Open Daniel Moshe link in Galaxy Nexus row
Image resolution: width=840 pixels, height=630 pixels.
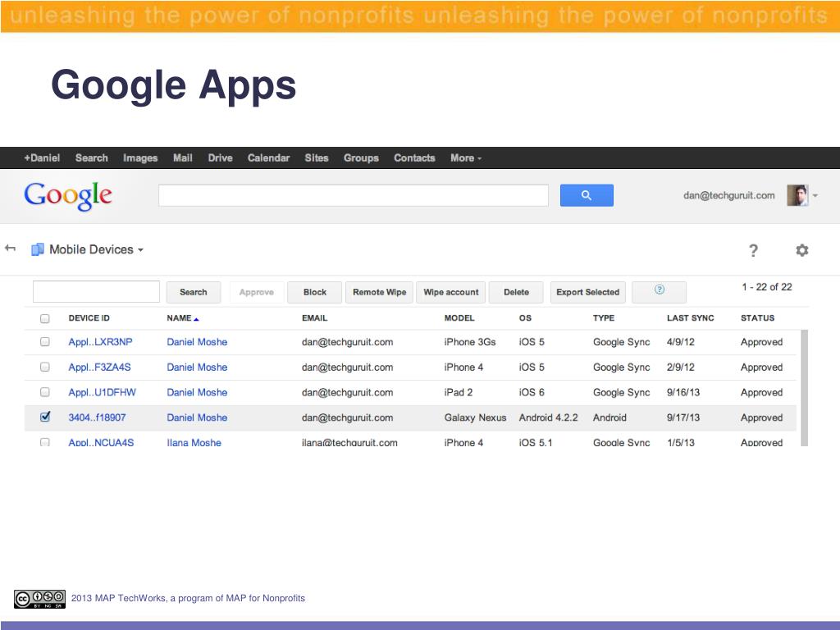[197, 418]
